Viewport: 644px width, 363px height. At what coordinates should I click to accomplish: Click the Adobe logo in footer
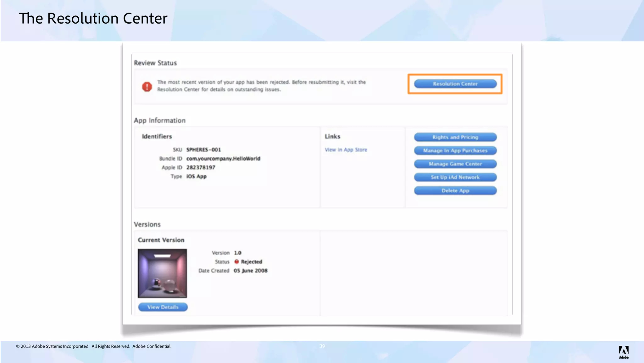tap(624, 352)
